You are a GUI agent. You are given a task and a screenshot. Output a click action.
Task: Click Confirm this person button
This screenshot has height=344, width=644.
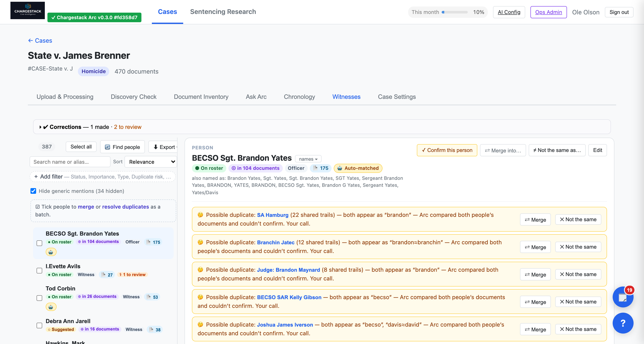click(x=447, y=150)
